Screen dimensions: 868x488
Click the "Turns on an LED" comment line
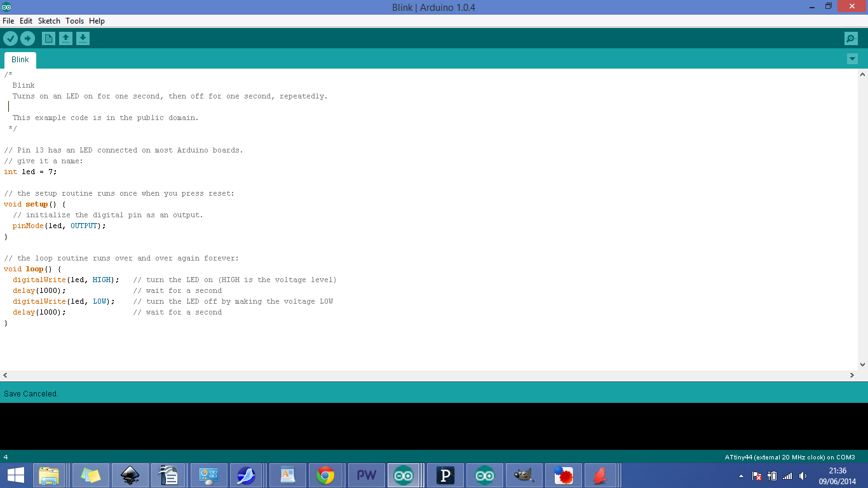click(x=170, y=96)
